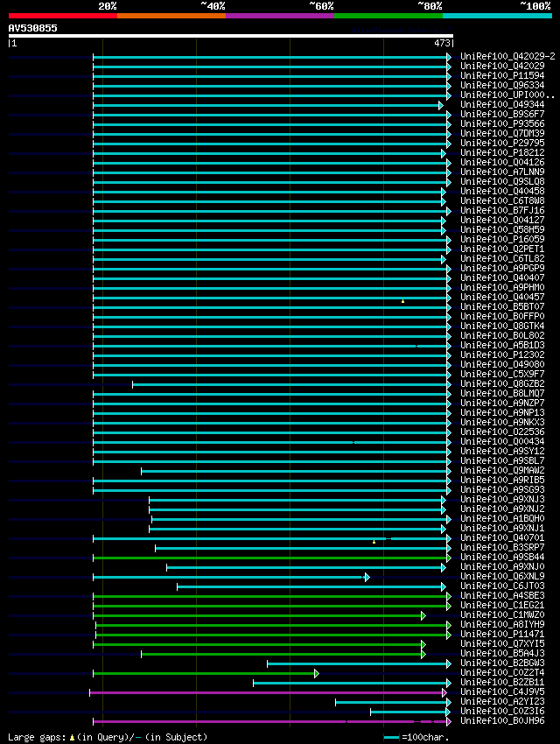Select the UniRef100_Q40701 label
Viewport: 560px width, 744px height.
pos(502,537)
